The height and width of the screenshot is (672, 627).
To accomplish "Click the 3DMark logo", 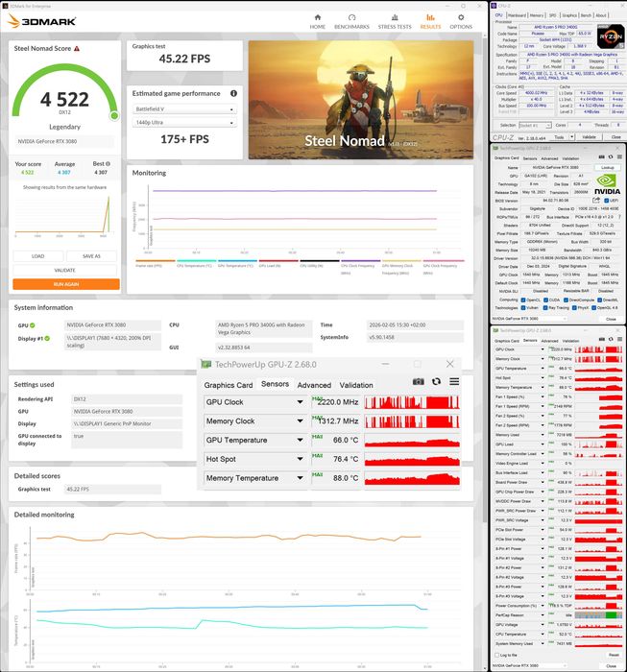I will 42,21.
